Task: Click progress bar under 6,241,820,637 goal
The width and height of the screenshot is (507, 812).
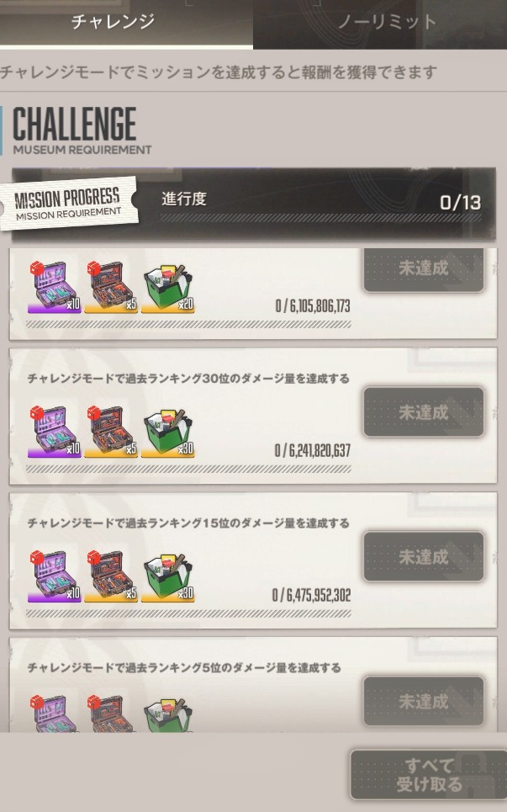Action: click(x=188, y=469)
